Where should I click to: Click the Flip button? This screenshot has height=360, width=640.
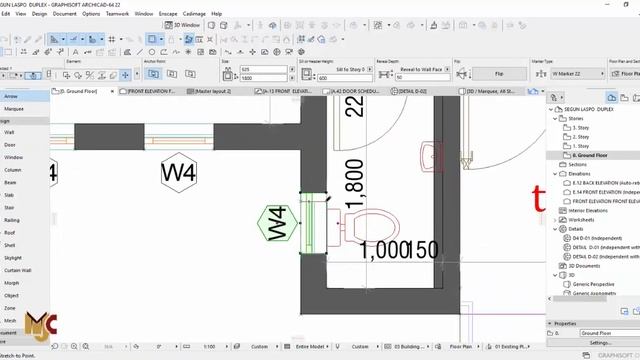click(x=499, y=74)
